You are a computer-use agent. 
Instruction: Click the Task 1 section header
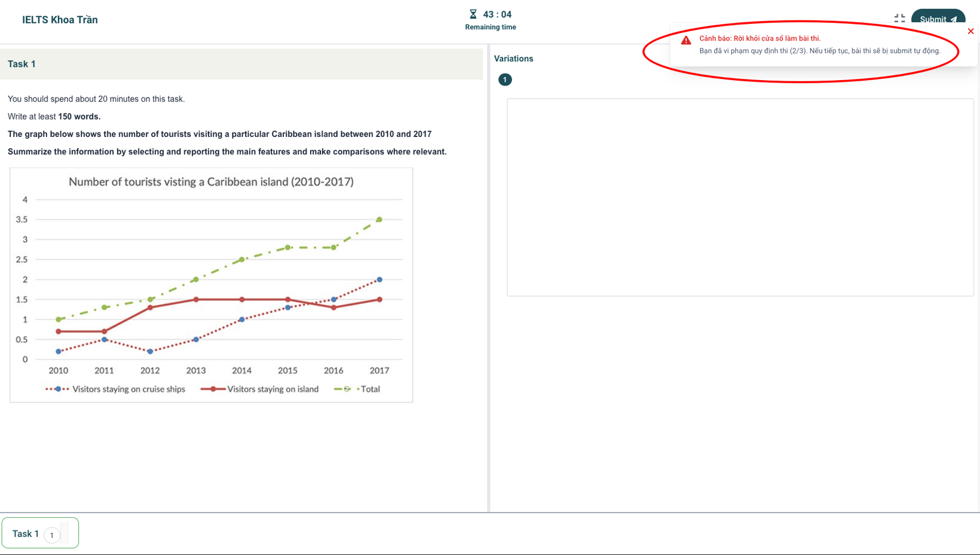click(22, 64)
